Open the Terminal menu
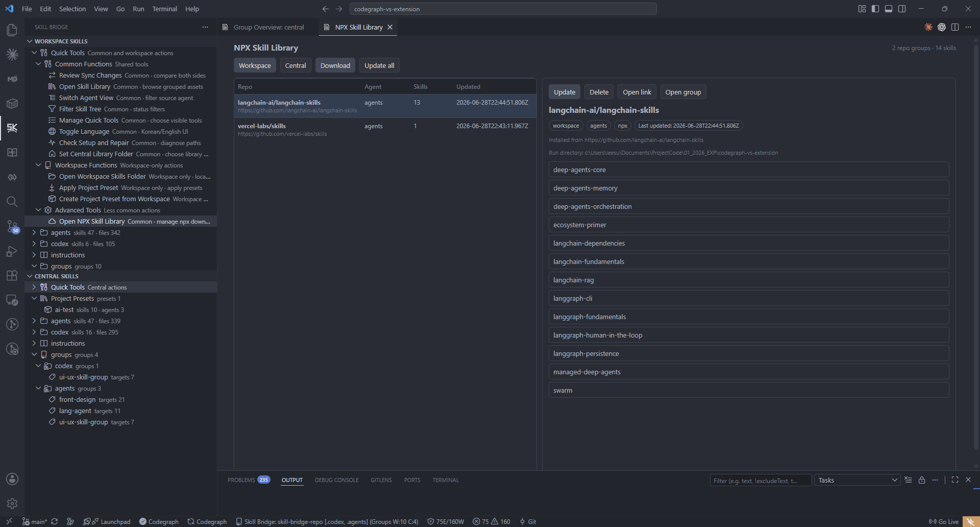The width and height of the screenshot is (980, 527). coord(164,9)
